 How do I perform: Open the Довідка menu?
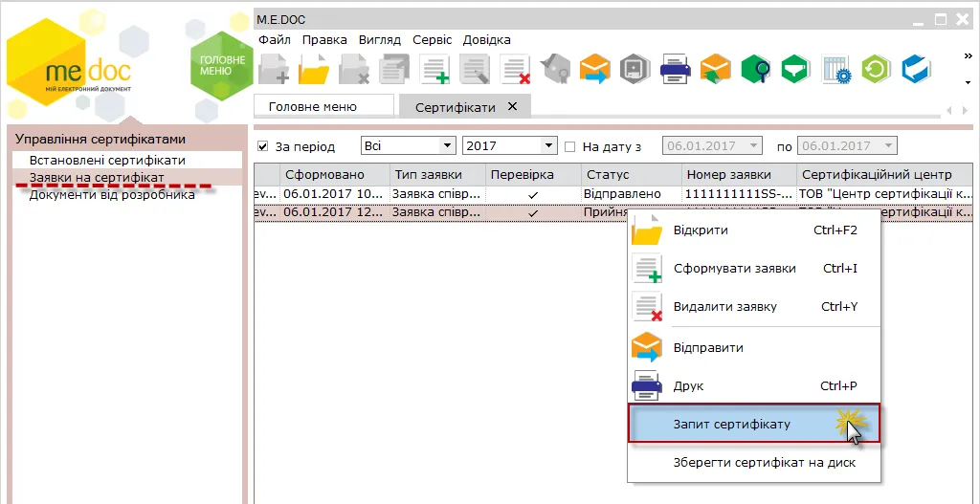coord(486,40)
